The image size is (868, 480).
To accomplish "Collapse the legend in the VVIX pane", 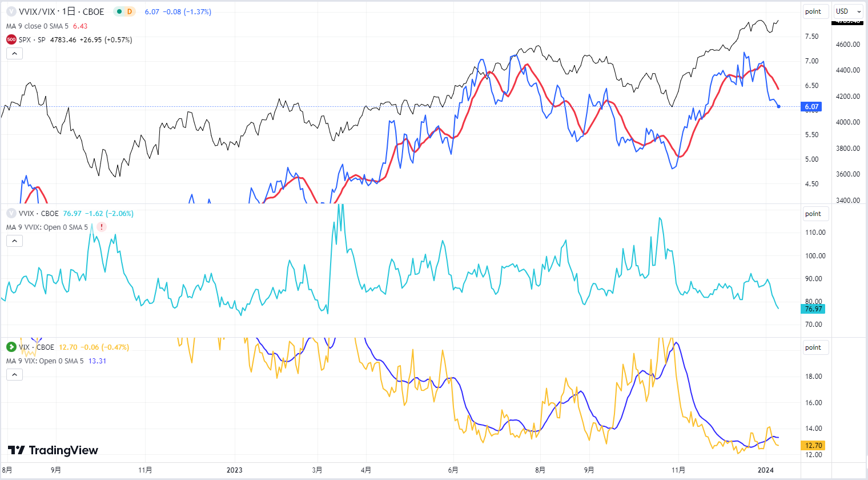I will (x=14, y=241).
